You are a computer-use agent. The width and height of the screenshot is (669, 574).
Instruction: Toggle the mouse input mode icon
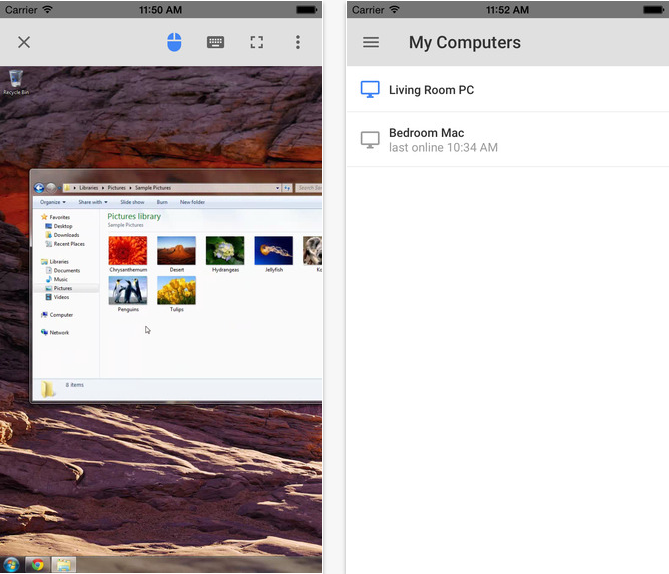pyautogui.click(x=174, y=42)
